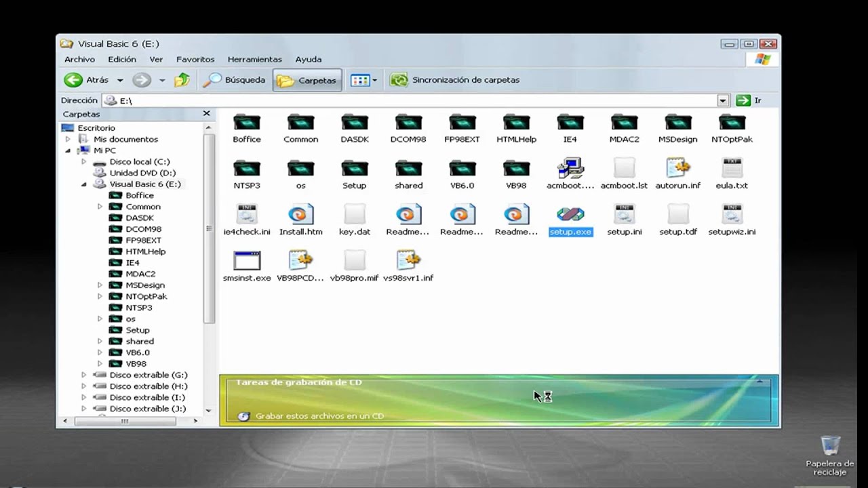The image size is (868, 488).
Task: Open the Ayuda menu
Action: pos(309,60)
